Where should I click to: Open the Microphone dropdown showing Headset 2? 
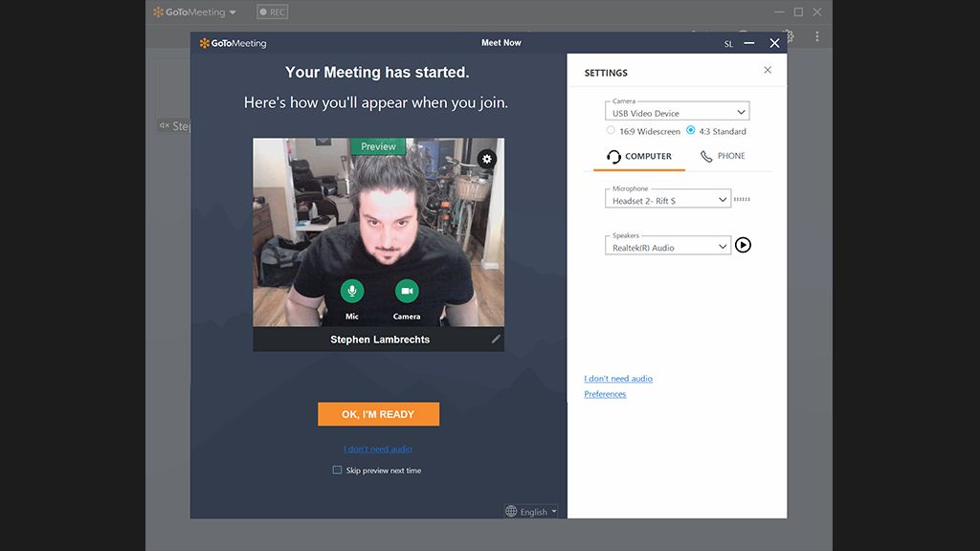click(668, 198)
